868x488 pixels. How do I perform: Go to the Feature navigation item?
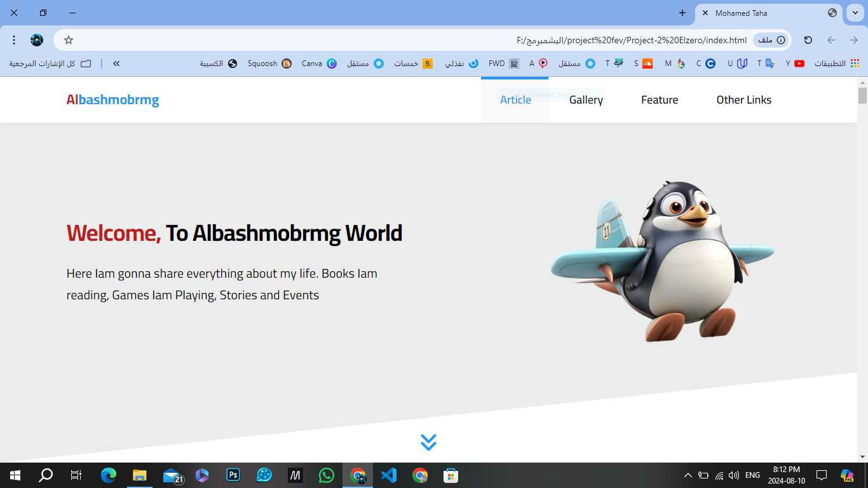pos(659,100)
